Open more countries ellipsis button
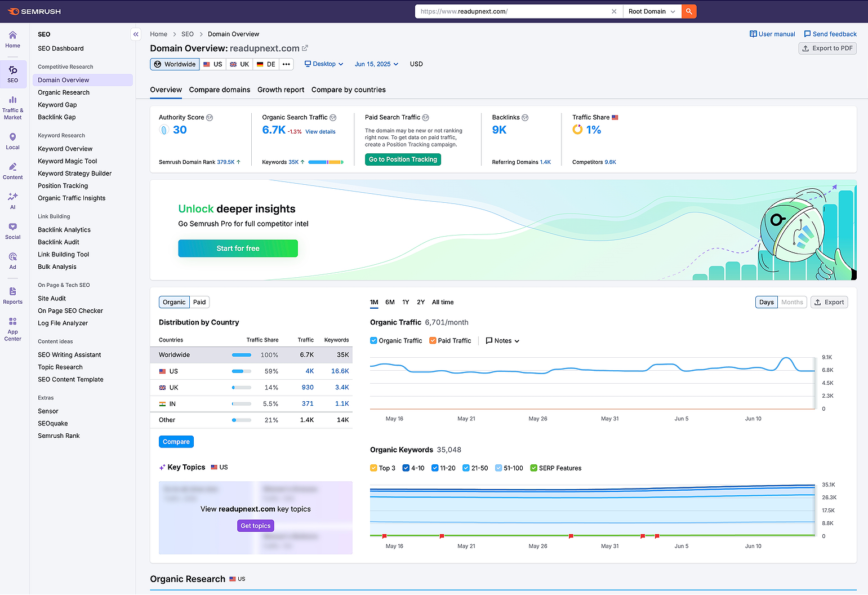This screenshot has width=868, height=595. [x=286, y=64]
